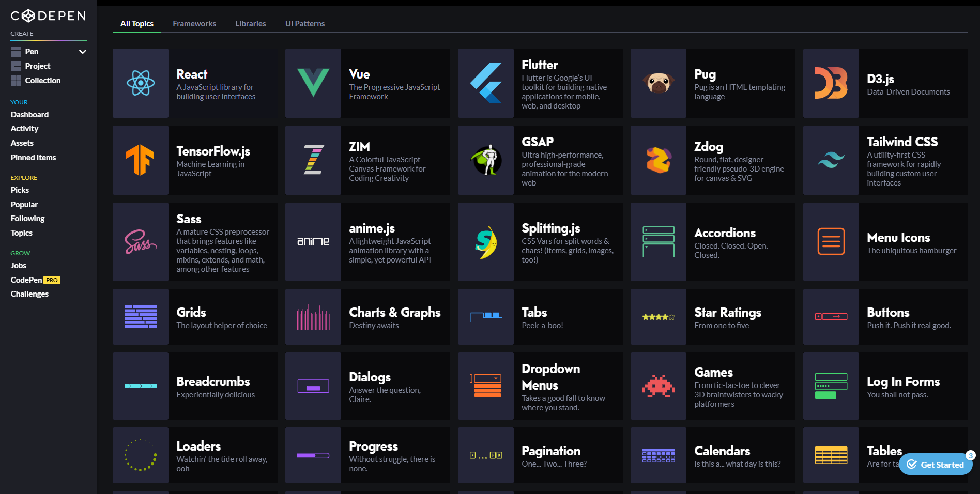Open CodePen PRO link
This screenshot has height=494, width=980.
coord(35,280)
